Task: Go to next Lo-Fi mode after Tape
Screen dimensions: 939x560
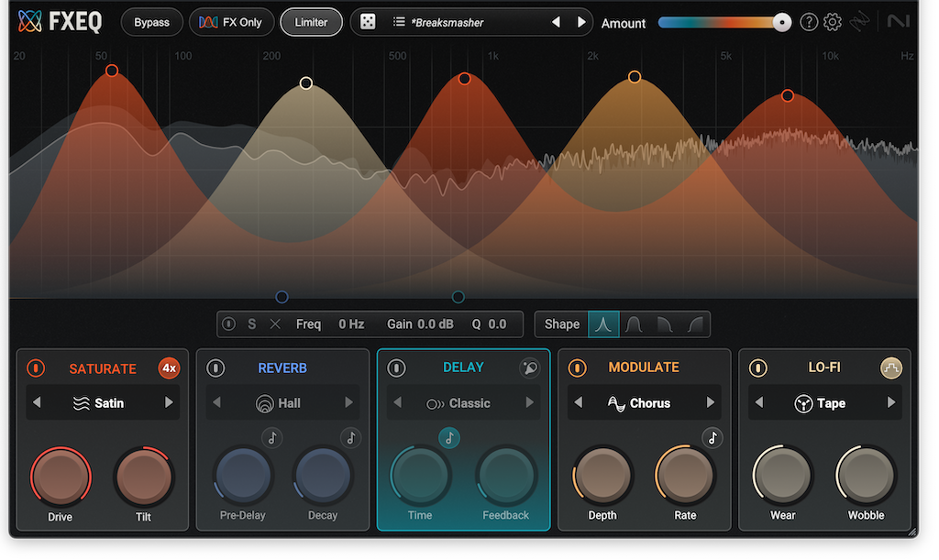Action: point(891,402)
